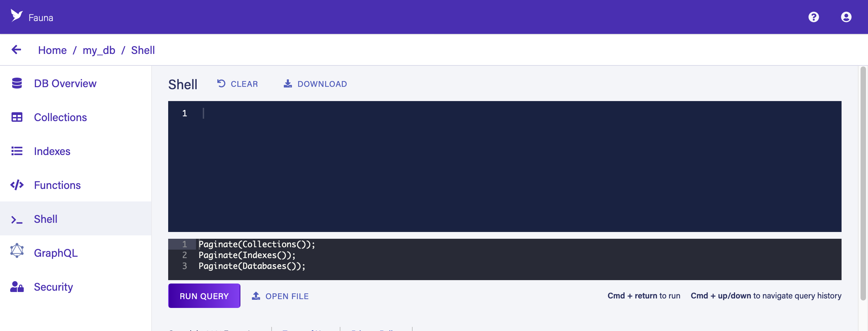Select the DB Overview database icon

[17, 83]
